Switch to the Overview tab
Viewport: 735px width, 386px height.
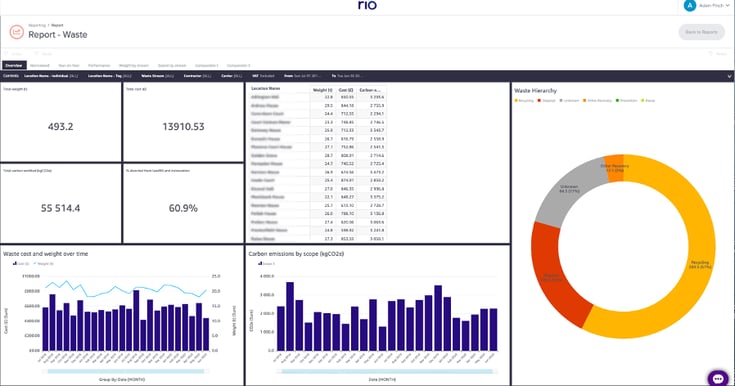point(14,66)
